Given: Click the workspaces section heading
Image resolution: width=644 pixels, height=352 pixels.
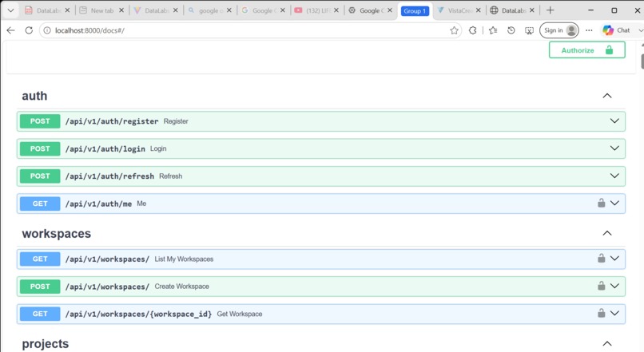Looking at the screenshot, I should pyautogui.click(x=56, y=233).
